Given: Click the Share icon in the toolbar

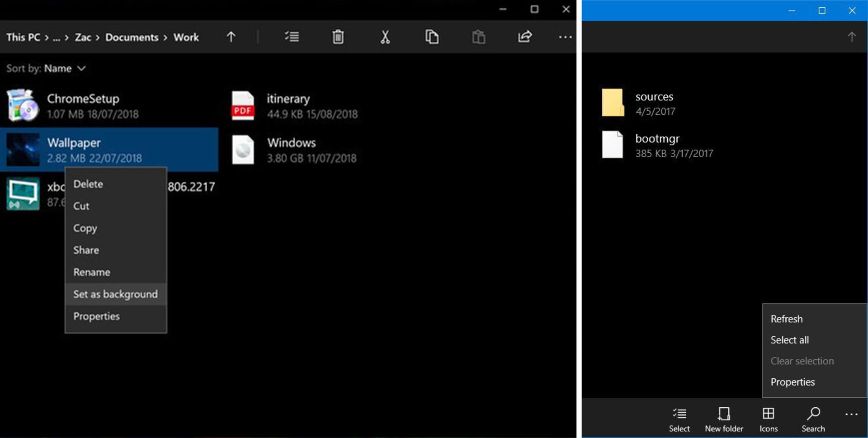Looking at the screenshot, I should click(524, 37).
